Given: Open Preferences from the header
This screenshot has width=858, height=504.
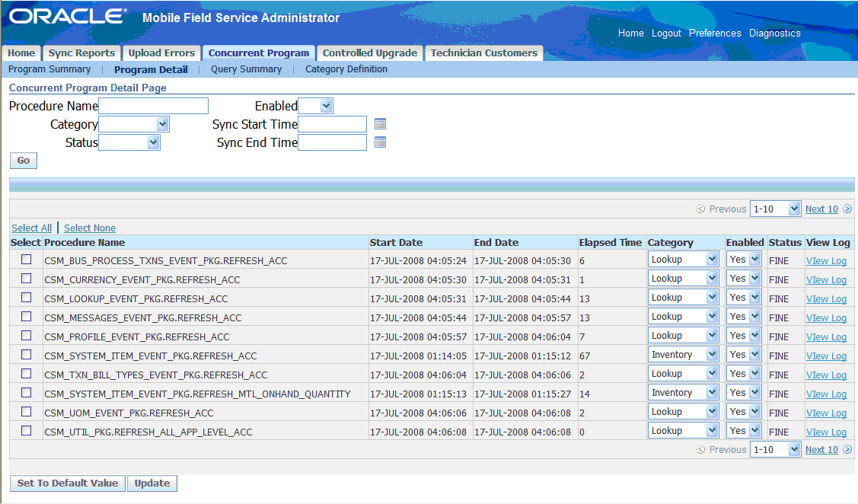Looking at the screenshot, I should coord(715,33).
